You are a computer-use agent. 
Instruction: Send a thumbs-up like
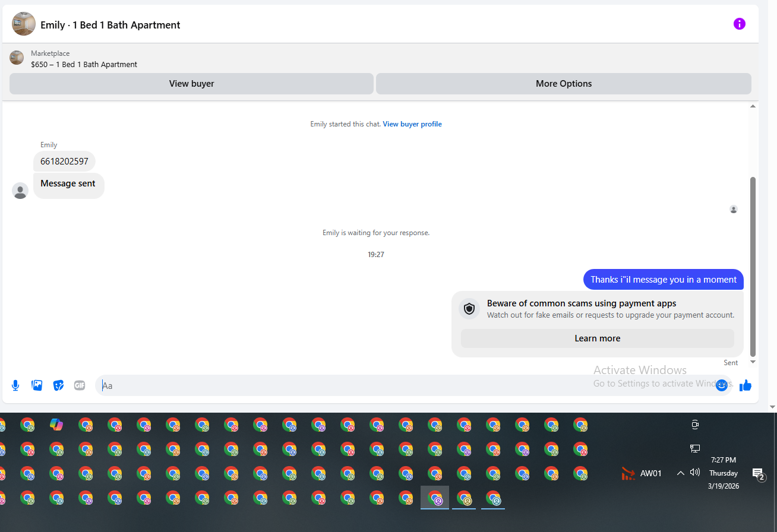(x=746, y=385)
